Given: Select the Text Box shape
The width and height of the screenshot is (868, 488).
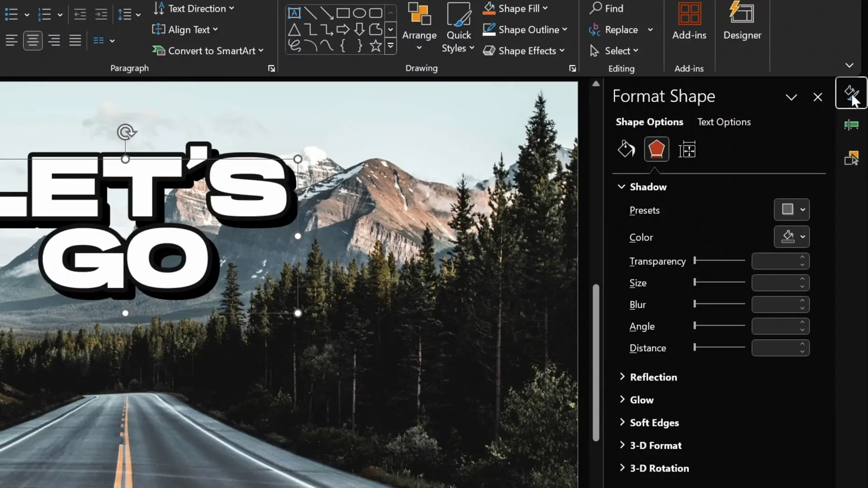Looking at the screenshot, I should 294,13.
